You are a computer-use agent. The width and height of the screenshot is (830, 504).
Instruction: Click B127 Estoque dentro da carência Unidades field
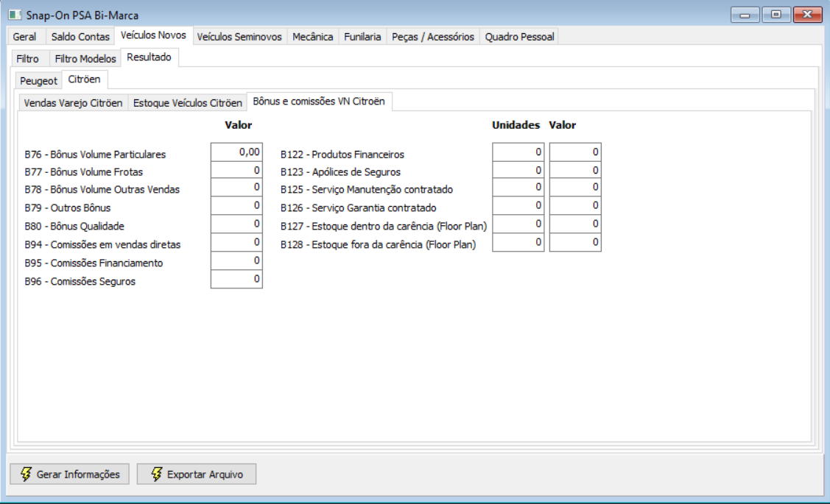pyautogui.click(x=518, y=224)
